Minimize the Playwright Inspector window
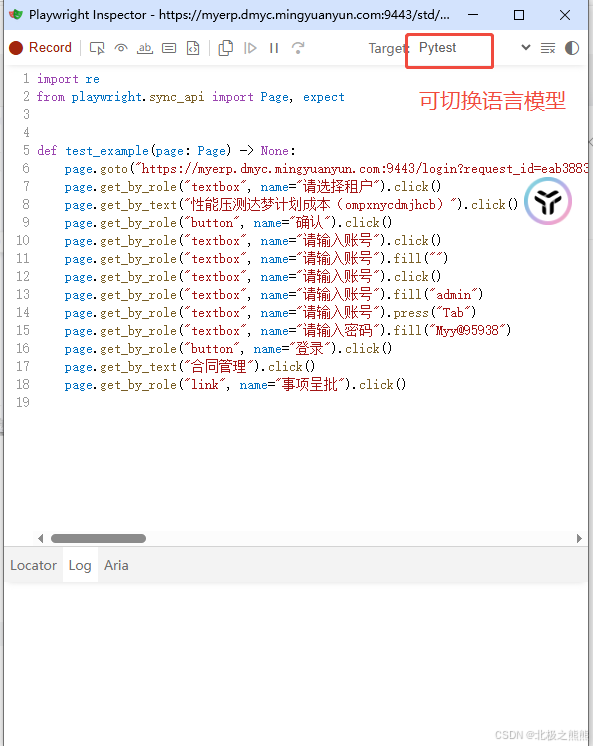The image size is (593, 746). pos(473,15)
